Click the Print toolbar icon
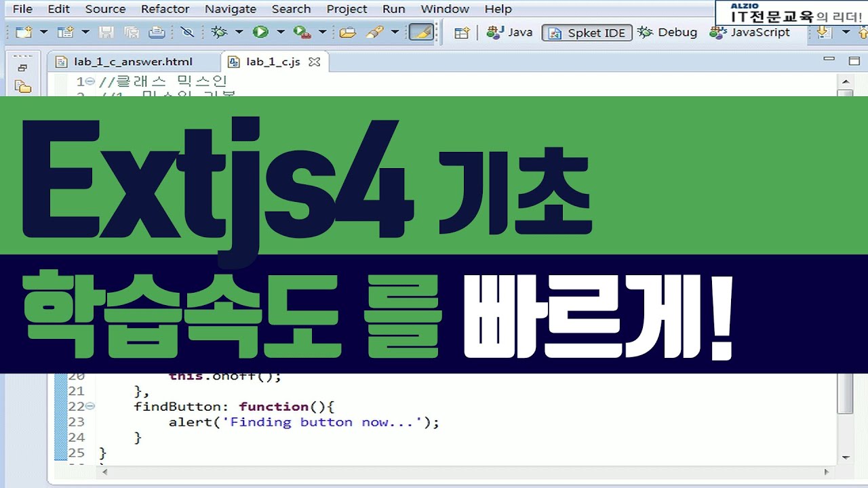The height and width of the screenshot is (488, 868). tap(157, 32)
